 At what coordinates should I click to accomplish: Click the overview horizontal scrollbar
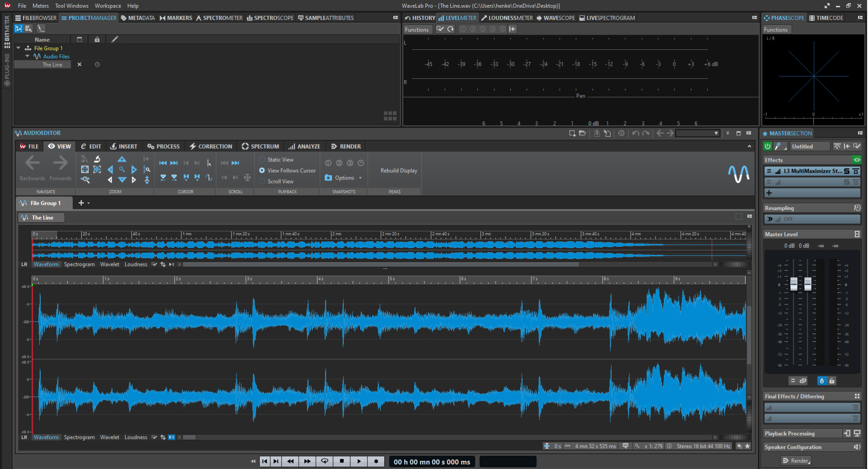(381, 265)
